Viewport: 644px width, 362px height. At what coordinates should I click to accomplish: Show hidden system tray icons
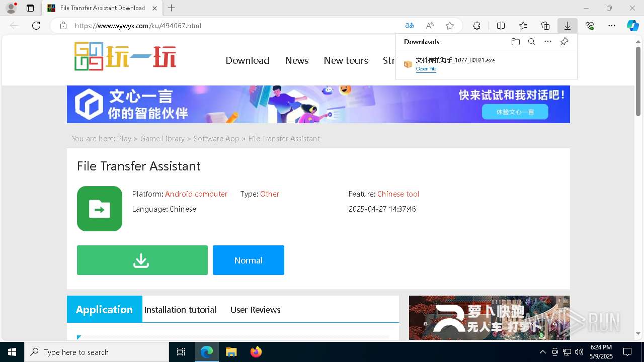pyautogui.click(x=542, y=352)
